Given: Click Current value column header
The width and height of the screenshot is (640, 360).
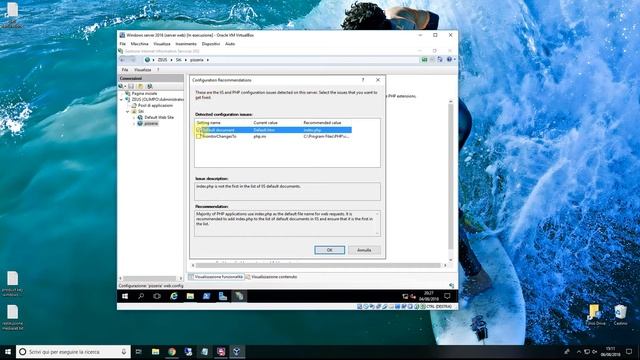Looking at the screenshot, I should click(x=265, y=122).
